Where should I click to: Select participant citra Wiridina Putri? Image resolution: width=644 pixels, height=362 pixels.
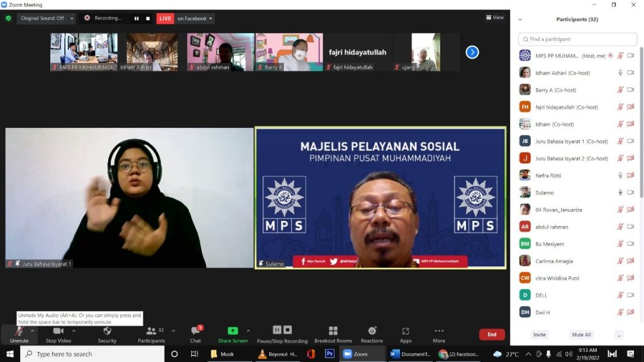(x=577, y=278)
